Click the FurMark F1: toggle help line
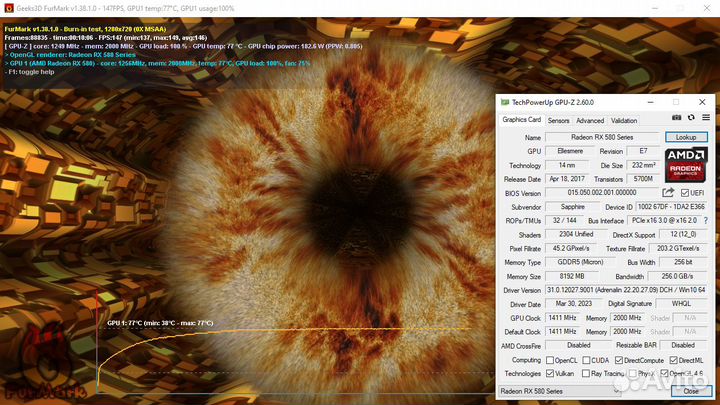The image size is (720, 405). pos(30,72)
